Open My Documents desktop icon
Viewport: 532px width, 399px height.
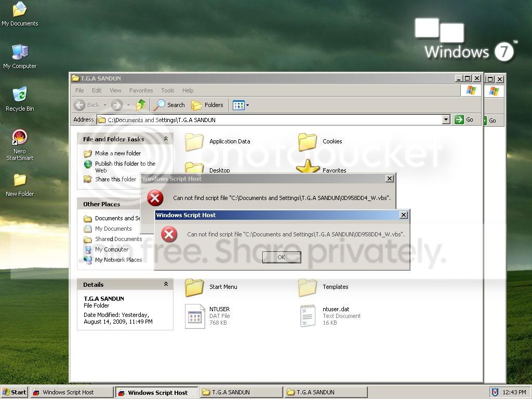click(x=20, y=14)
